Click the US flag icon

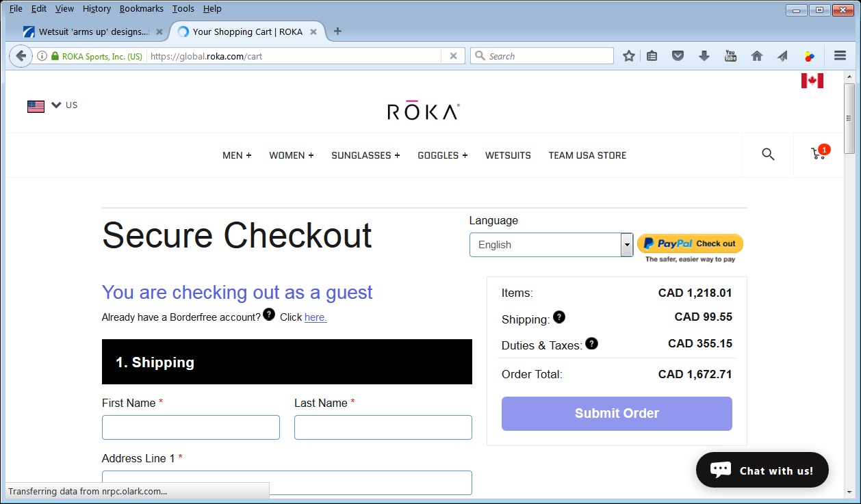36,106
